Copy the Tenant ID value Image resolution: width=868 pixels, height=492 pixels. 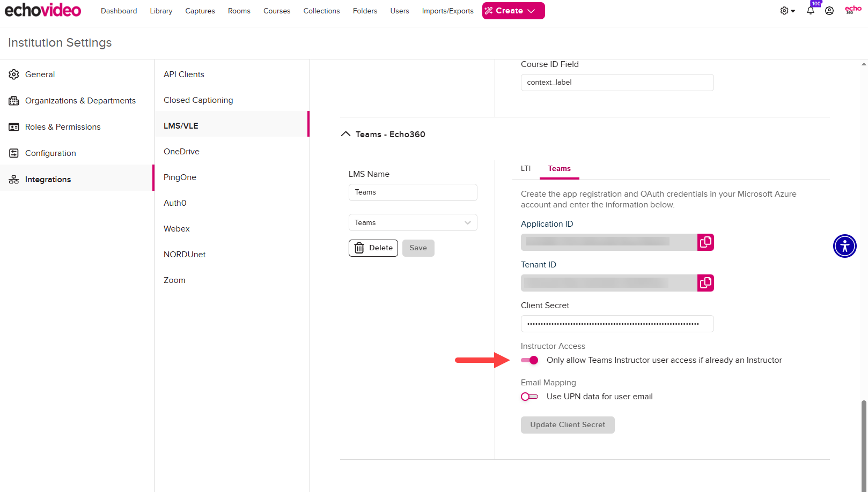[x=705, y=283]
